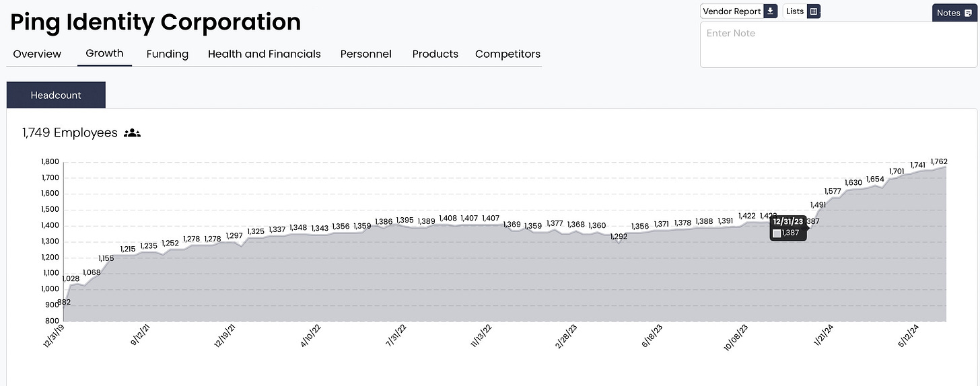Click the employees group icon

point(133,133)
